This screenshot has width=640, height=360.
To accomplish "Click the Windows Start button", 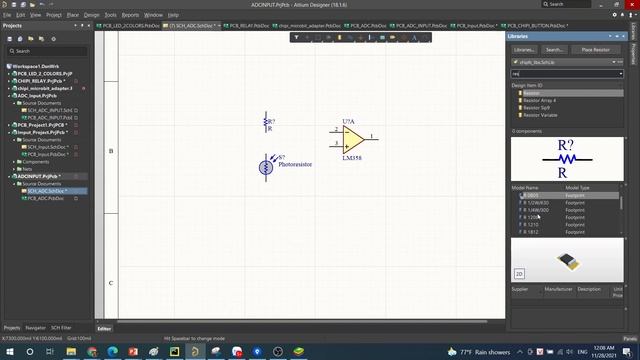I will coord(9,351).
